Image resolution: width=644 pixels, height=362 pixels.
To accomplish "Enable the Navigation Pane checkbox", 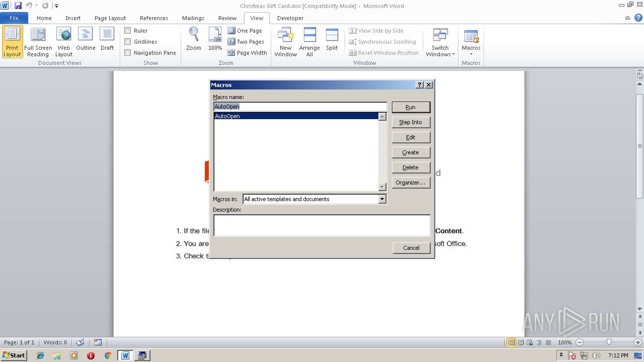I will pos(128,53).
